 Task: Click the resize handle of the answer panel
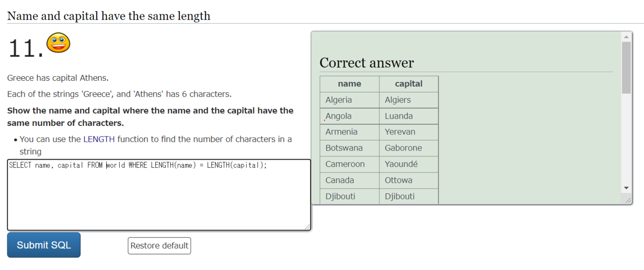tap(628, 200)
